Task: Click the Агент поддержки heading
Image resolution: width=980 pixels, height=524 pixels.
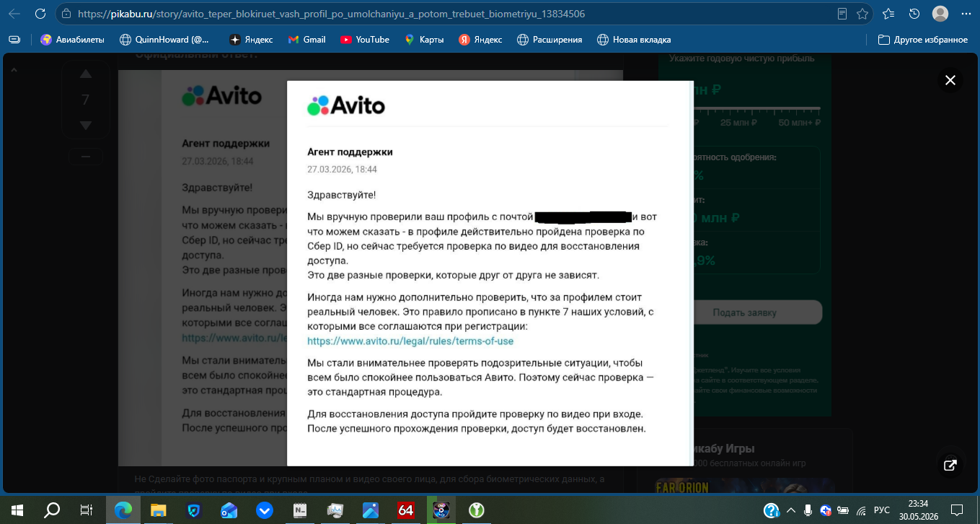Action: point(350,152)
